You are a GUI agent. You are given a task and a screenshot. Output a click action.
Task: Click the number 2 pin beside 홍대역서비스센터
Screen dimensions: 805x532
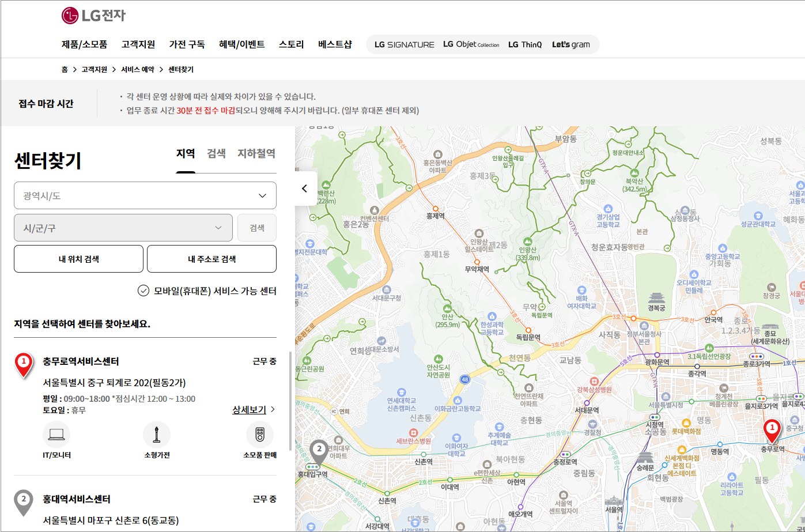[x=22, y=499]
